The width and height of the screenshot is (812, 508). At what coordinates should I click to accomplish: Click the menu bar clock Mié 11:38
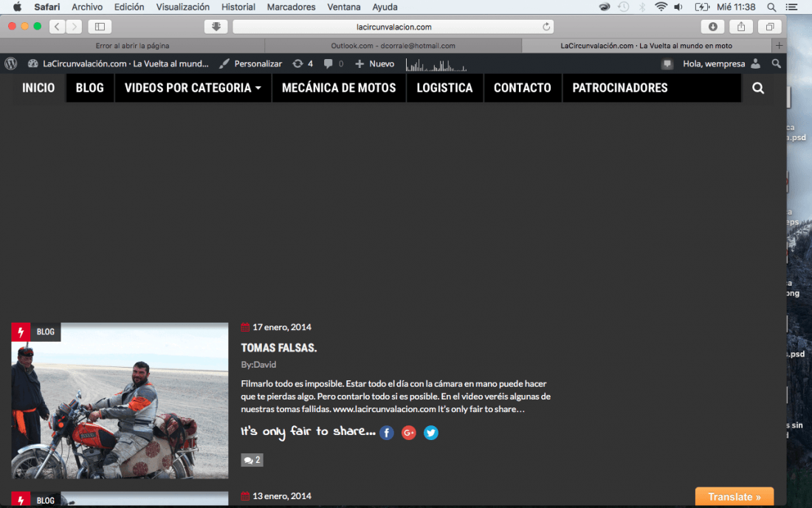click(x=736, y=7)
